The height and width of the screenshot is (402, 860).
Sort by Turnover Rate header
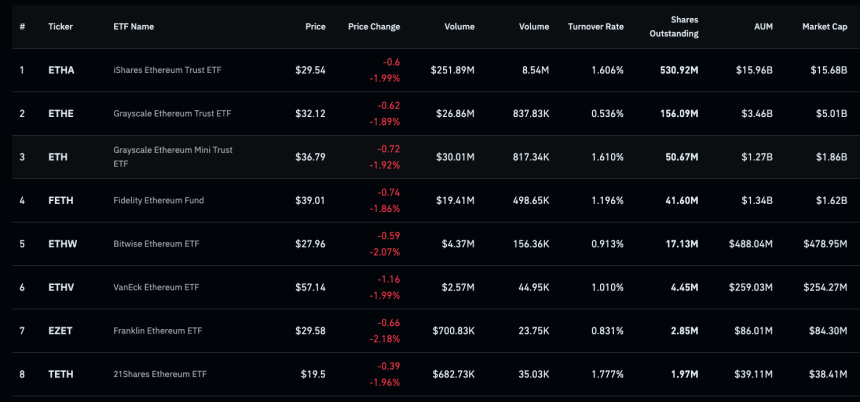[595, 26]
